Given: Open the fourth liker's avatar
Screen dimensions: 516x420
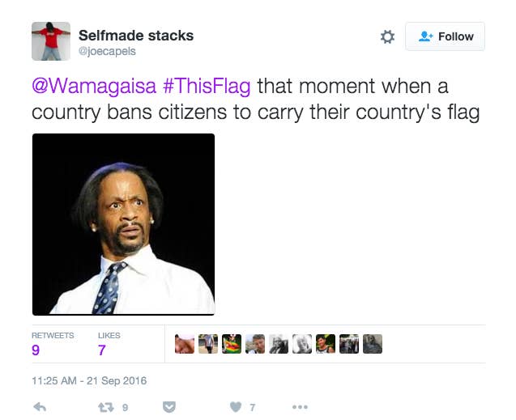Looking at the screenshot, I should tap(255, 344).
